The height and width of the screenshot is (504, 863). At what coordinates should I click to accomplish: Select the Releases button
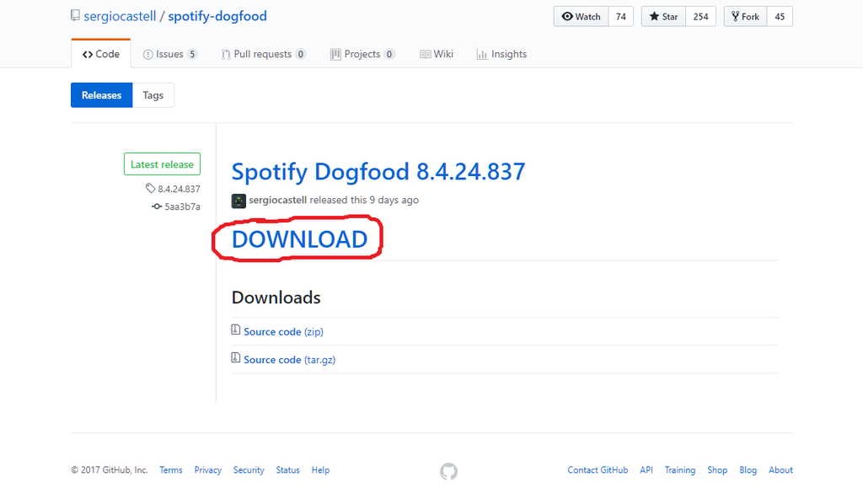pyautogui.click(x=101, y=95)
